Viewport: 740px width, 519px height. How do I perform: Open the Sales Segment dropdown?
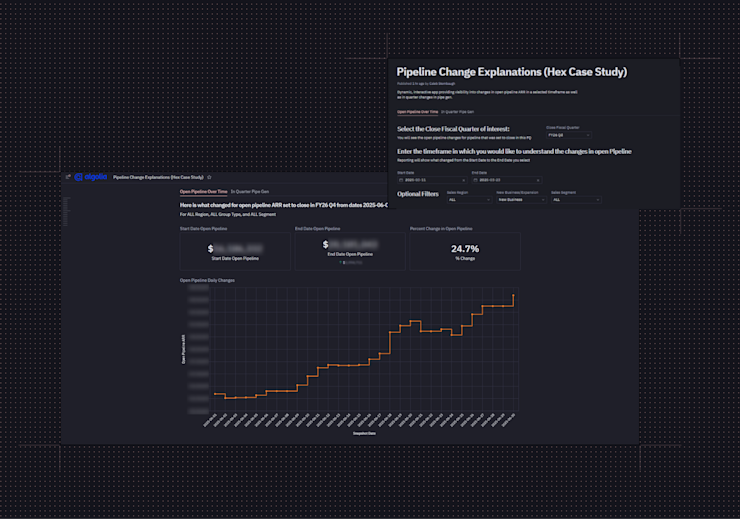click(x=576, y=200)
